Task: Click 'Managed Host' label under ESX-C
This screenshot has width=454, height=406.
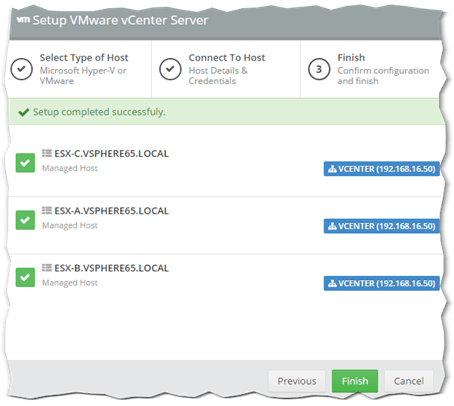Action: [70, 168]
